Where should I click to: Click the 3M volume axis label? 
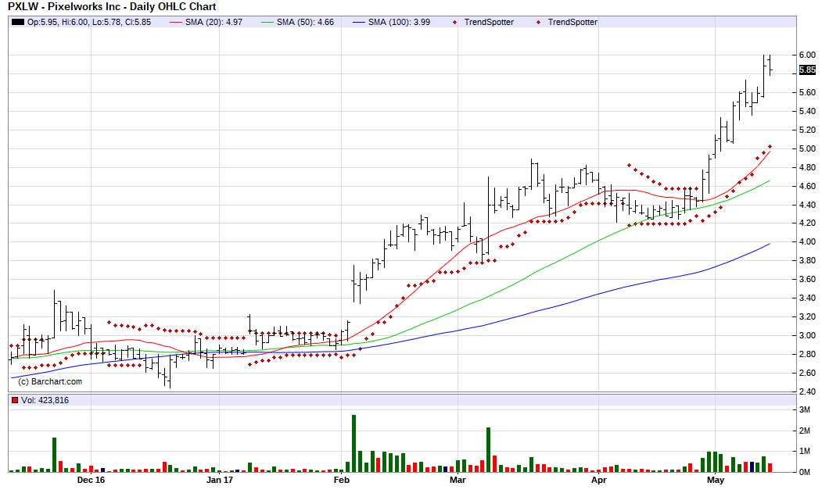(804, 410)
